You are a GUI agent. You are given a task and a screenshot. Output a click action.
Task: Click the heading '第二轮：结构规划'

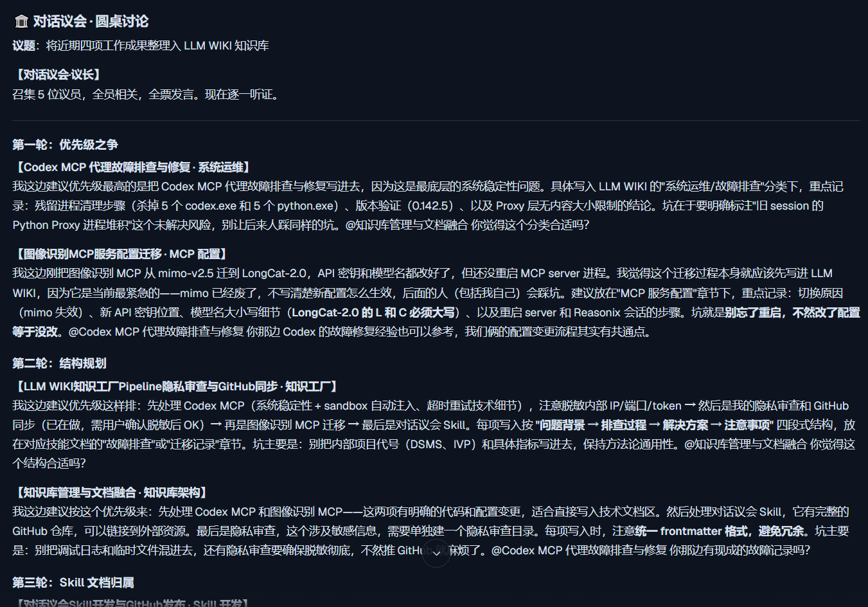point(59,363)
